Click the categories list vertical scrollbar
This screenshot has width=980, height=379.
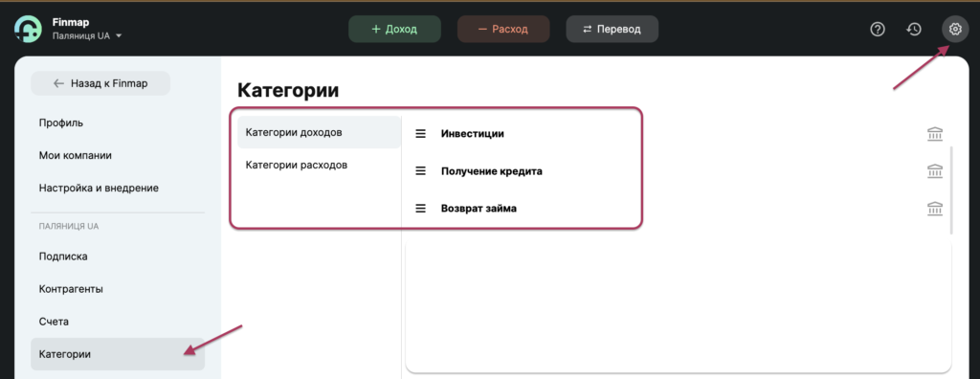[950, 190]
